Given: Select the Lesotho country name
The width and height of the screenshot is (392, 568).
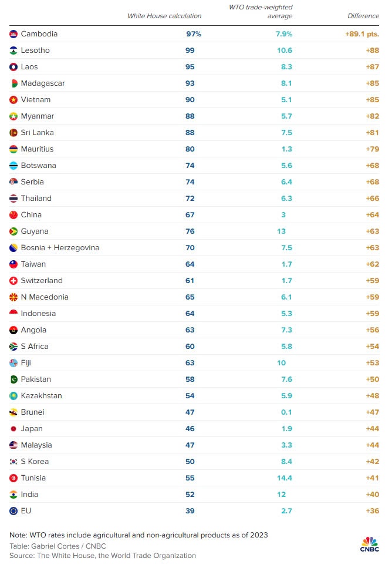Looking at the screenshot, I should click(35, 51).
